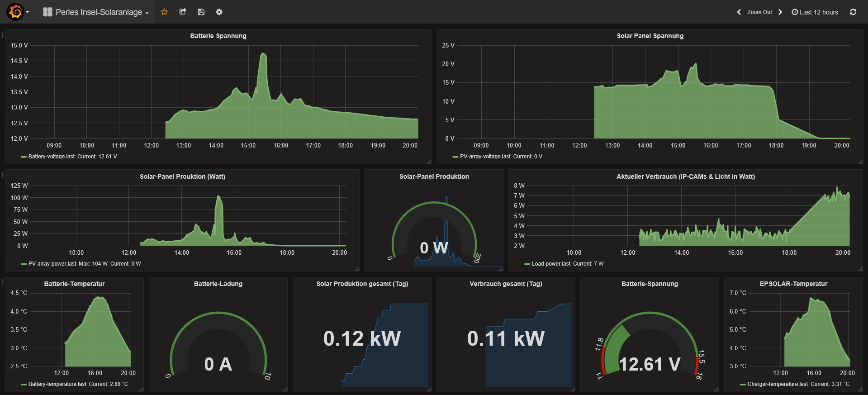
Task: Open the Batterie Spannung panel title menu
Action: [x=218, y=36]
